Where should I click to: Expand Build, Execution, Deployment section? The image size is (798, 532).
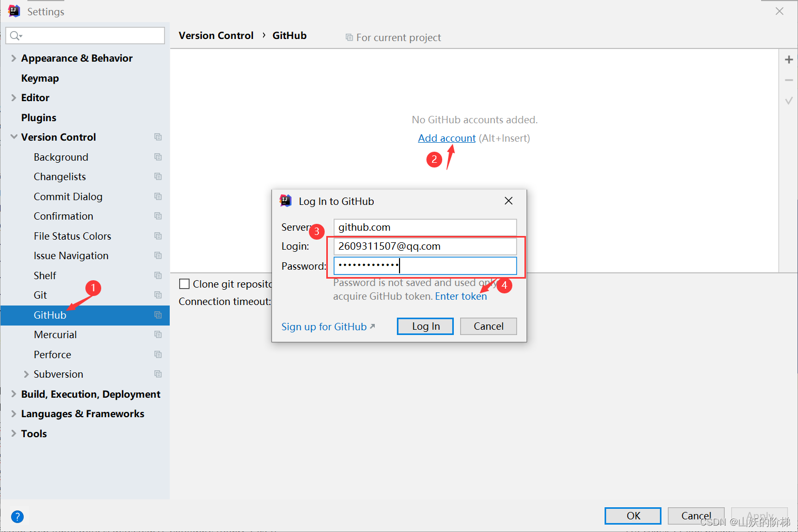pos(14,394)
